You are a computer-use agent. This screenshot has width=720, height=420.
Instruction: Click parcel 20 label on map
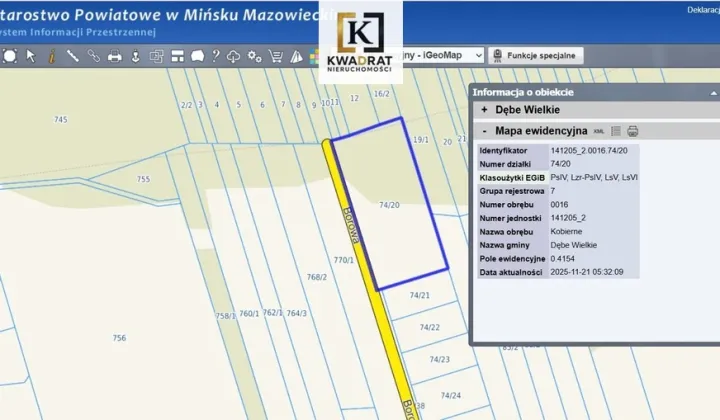coord(447,142)
